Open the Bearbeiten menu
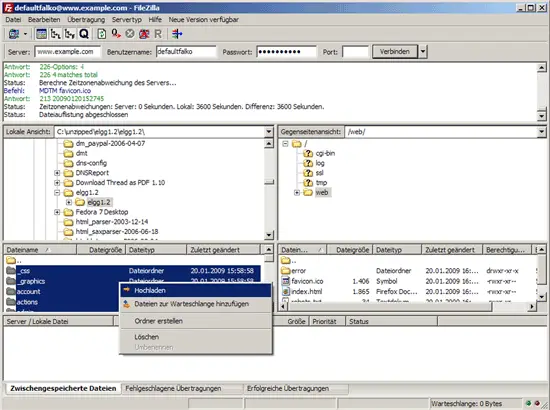This screenshot has height=410, width=550. click(44, 20)
